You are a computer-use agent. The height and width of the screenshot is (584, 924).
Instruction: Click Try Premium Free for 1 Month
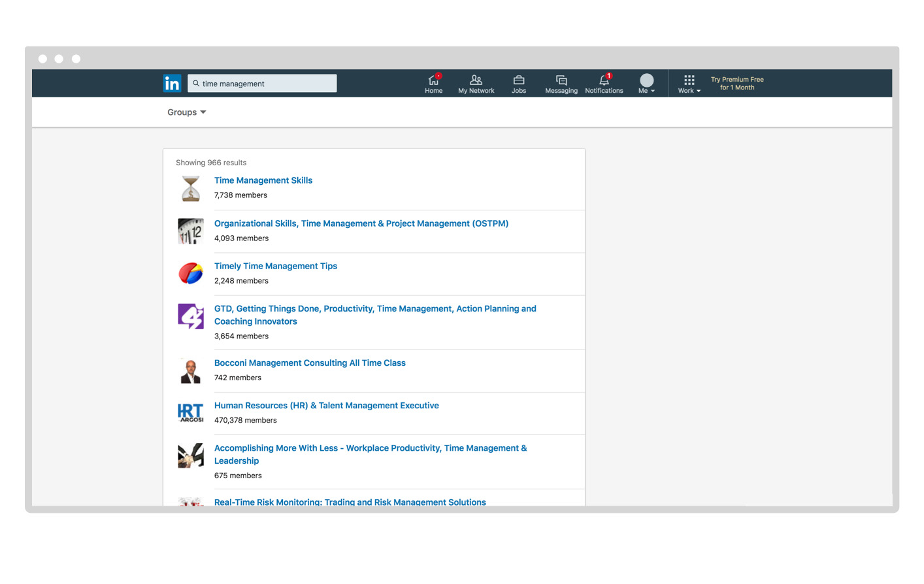tap(736, 84)
